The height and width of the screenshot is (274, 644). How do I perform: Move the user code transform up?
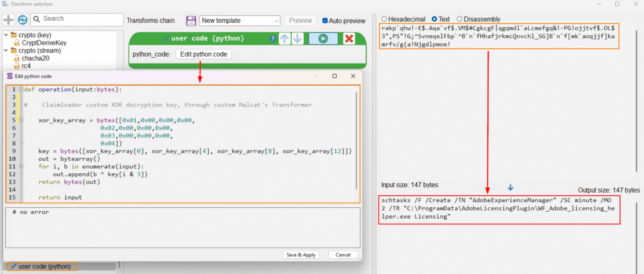coord(285,39)
